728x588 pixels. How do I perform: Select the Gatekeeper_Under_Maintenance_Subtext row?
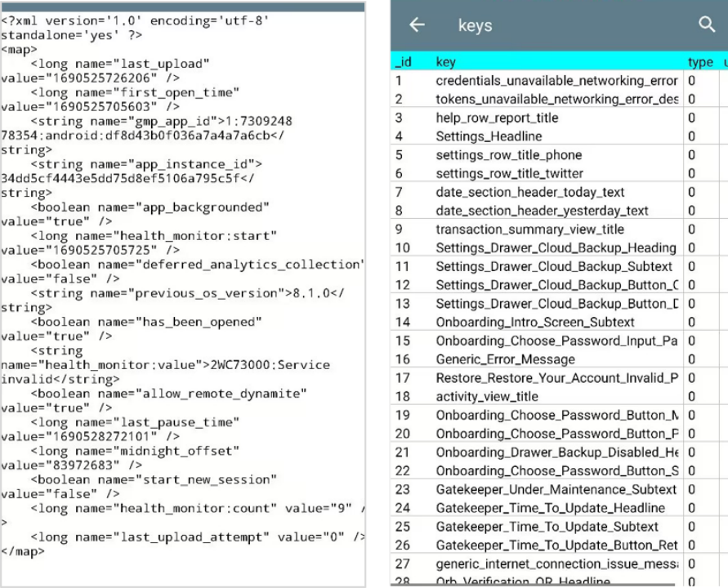pyautogui.click(x=556, y=489)
